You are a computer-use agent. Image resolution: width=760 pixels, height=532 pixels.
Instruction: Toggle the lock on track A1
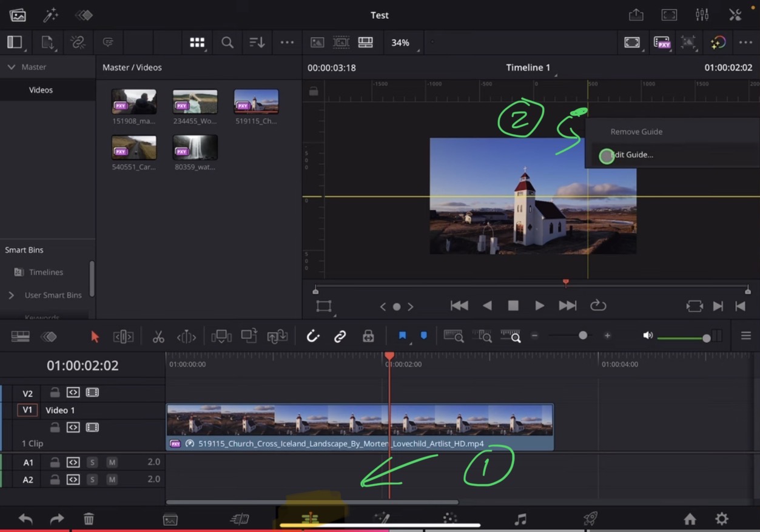(x=53, y=462)
